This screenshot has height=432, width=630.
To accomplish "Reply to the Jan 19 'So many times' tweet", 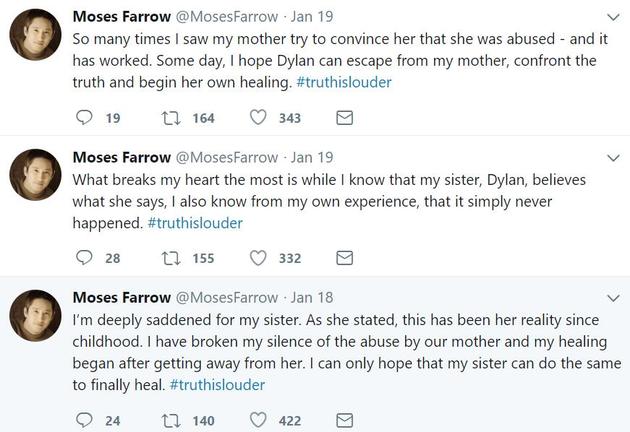I will (84, 118).
